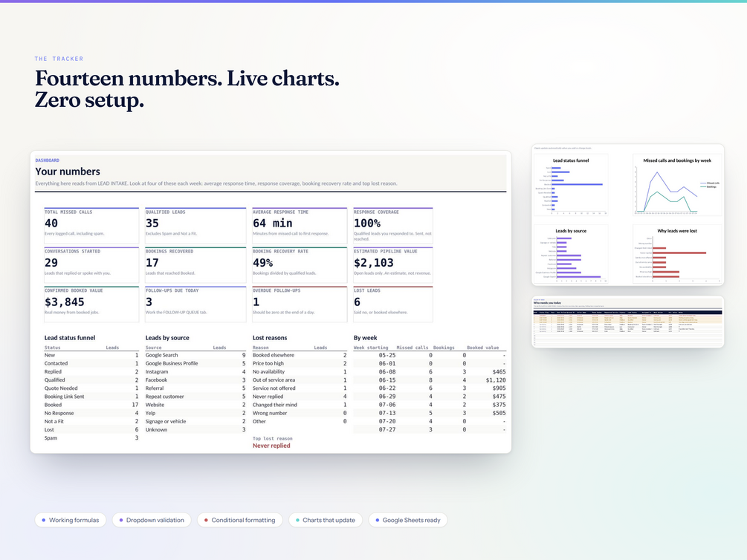Click the Why leads were lost chart
747x560 pixels.
[x=677, y=254]
